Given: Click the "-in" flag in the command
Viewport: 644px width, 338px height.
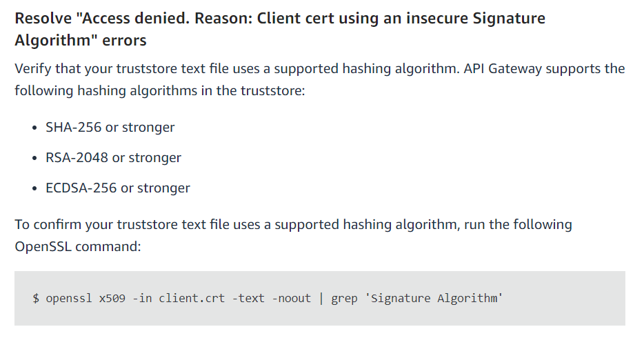Looking at the screenshot, I should [143, 299].
